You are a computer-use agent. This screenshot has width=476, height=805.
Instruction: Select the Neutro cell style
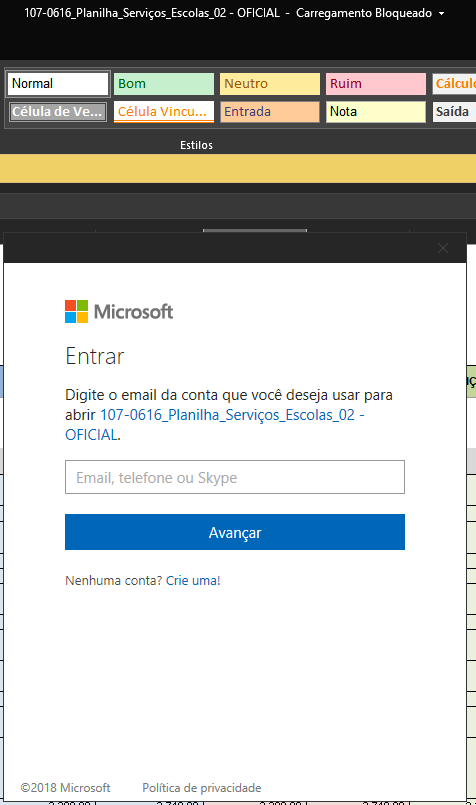pyautogui.click(x=270, y=84)
